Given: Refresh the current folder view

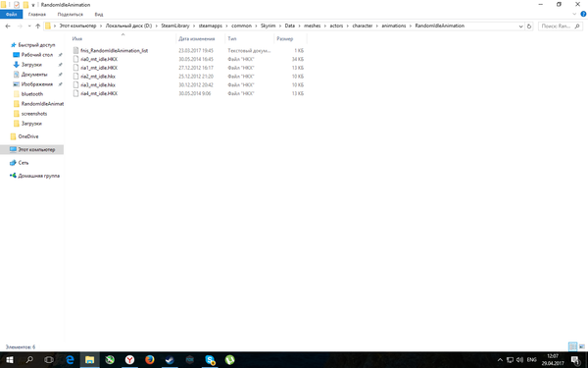Looking at the screenshot, I should [529, 26].
